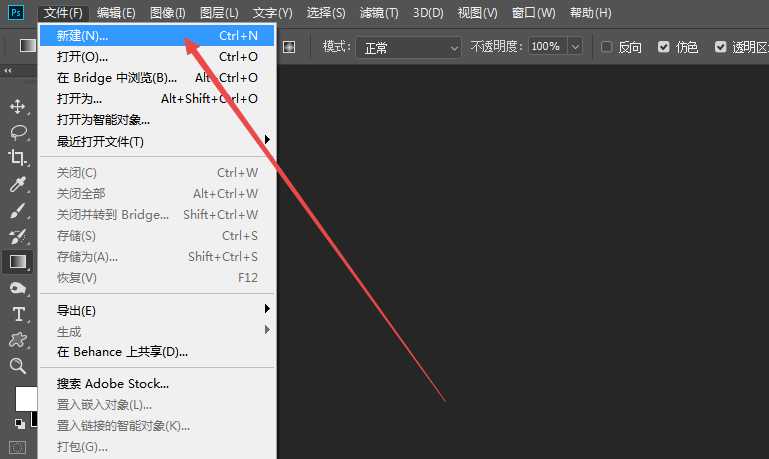Screen dimensions: 769x459
Task: Open foreground color swatch (white)
Action: pos(26,399)
